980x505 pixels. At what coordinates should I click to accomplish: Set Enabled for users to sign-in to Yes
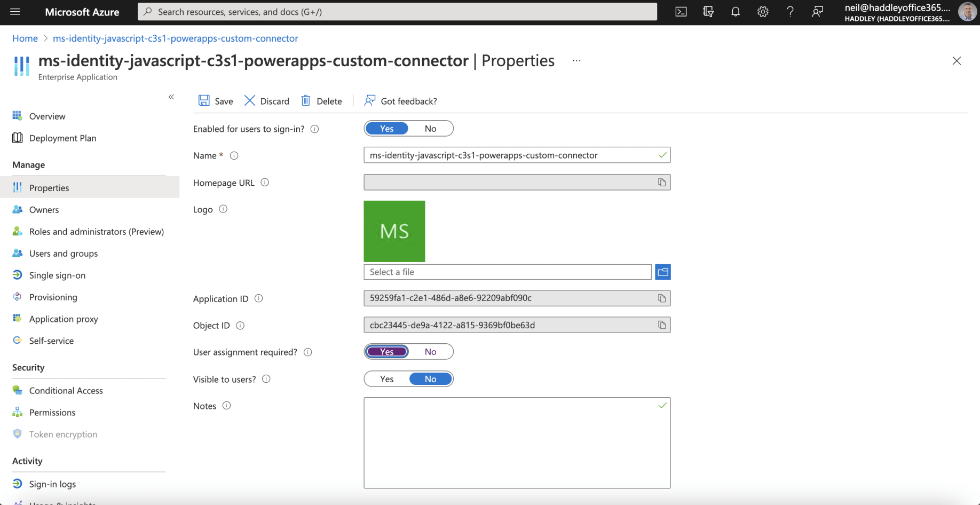click(x=387, y=129)
